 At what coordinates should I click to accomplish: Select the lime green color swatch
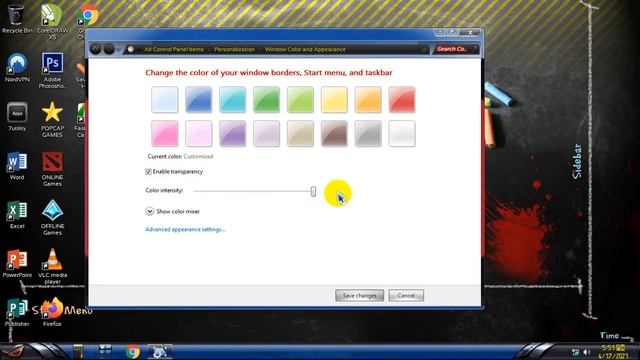click(x=300, y=99)
